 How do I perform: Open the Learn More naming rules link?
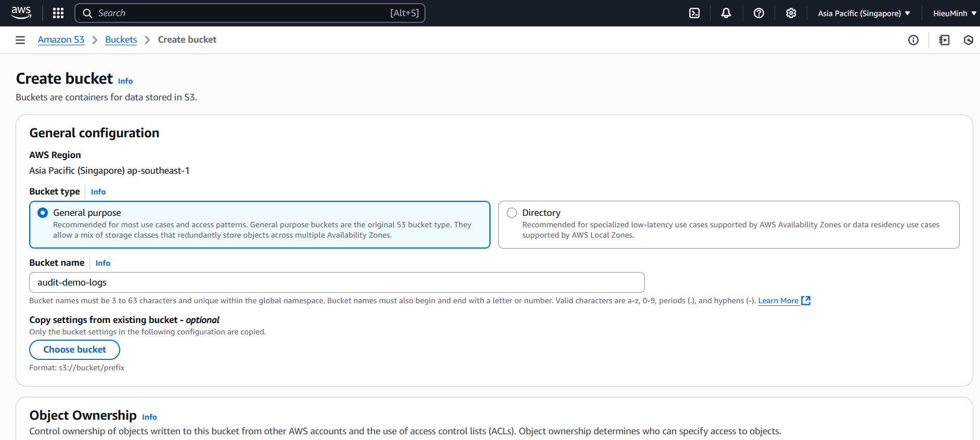[x=778, y=301]
